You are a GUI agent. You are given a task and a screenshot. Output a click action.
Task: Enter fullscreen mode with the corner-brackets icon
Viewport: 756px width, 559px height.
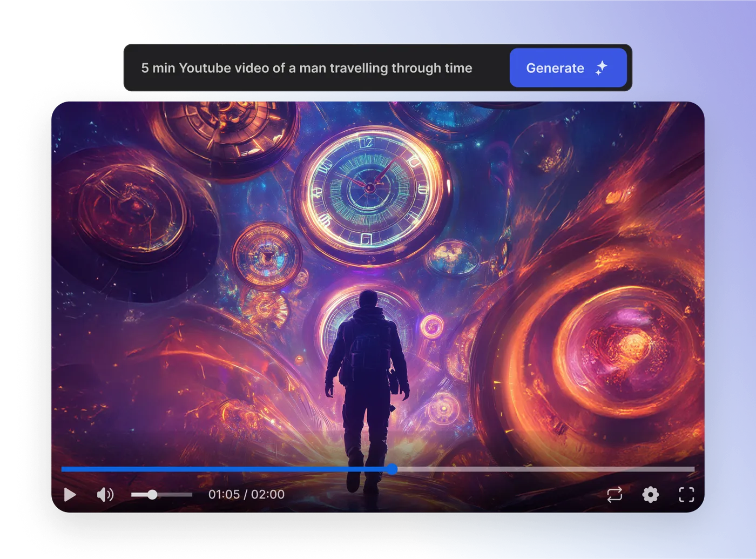click(686, 494)
